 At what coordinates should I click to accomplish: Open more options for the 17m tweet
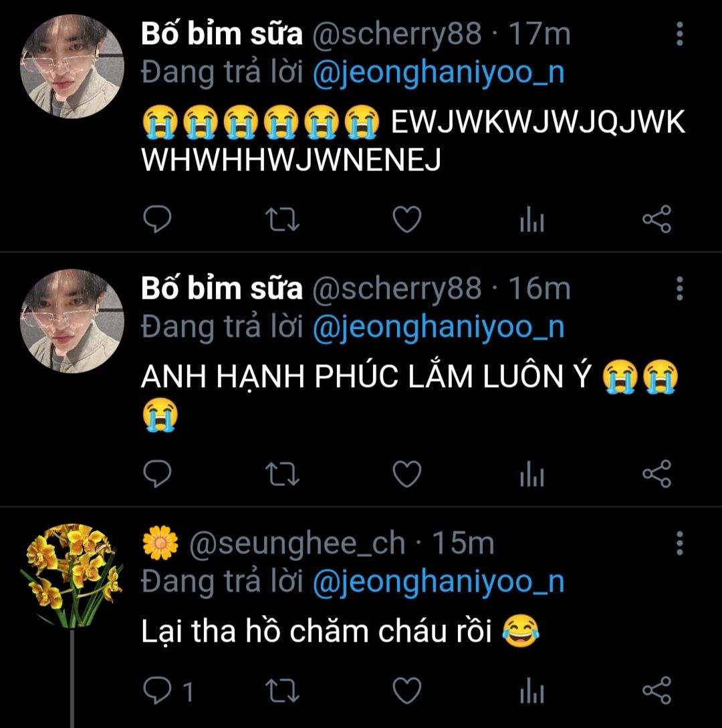tap(679, 35)
